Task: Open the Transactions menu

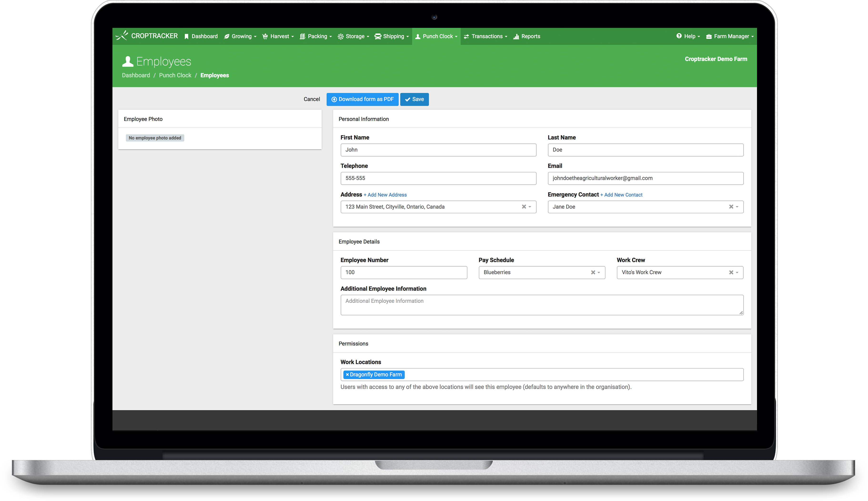Action: click(485, 36)
